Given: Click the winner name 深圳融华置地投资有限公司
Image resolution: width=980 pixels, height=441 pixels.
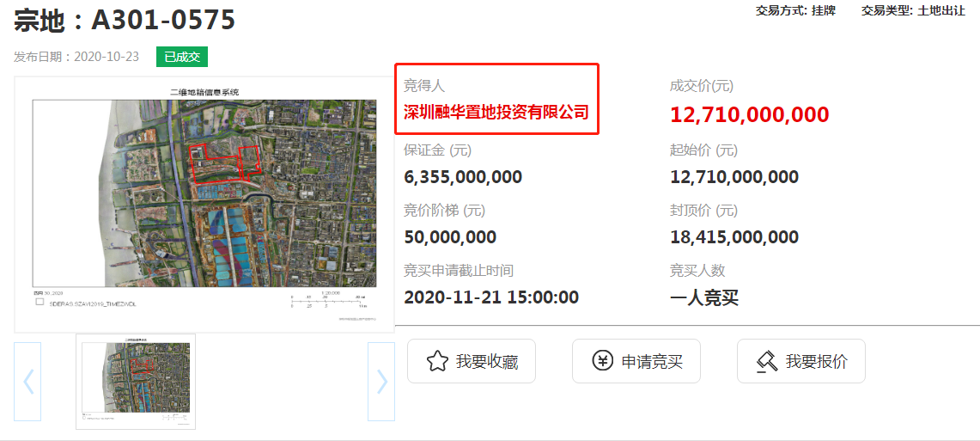Looking at the screenshot, I should click(x=496, y=113).
